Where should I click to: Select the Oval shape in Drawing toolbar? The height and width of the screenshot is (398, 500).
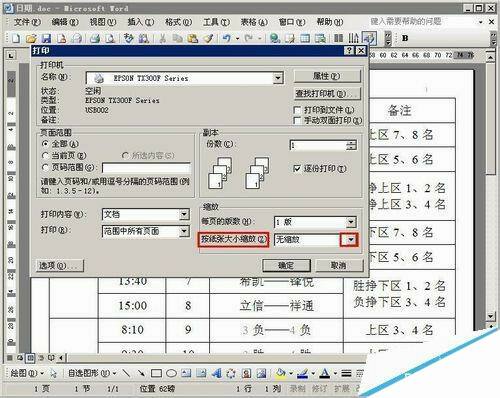(x=171, y=373)
